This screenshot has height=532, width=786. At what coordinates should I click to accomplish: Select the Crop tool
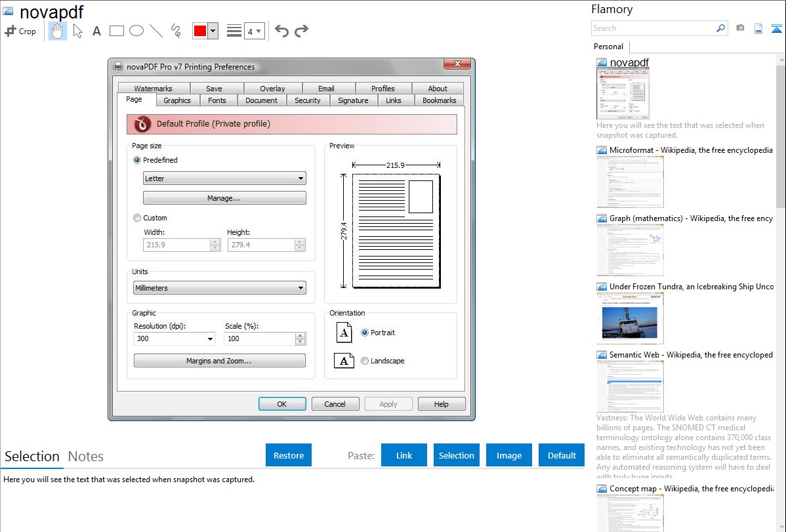(x=20, y=31)
